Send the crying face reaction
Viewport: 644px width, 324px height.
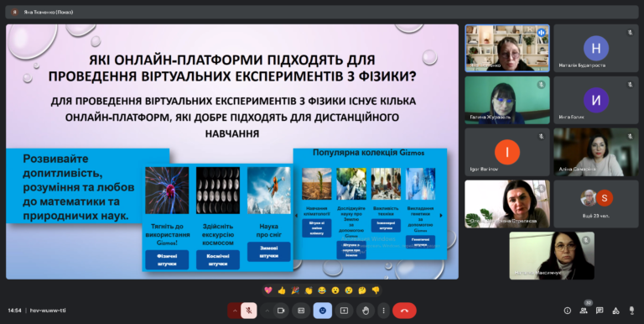(x=349, y=290)
